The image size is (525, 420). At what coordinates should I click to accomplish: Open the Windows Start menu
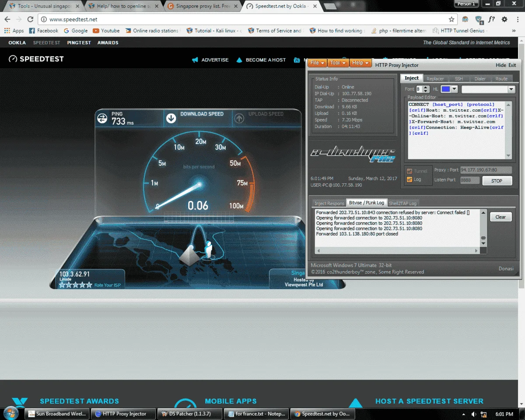coord(11,413)
